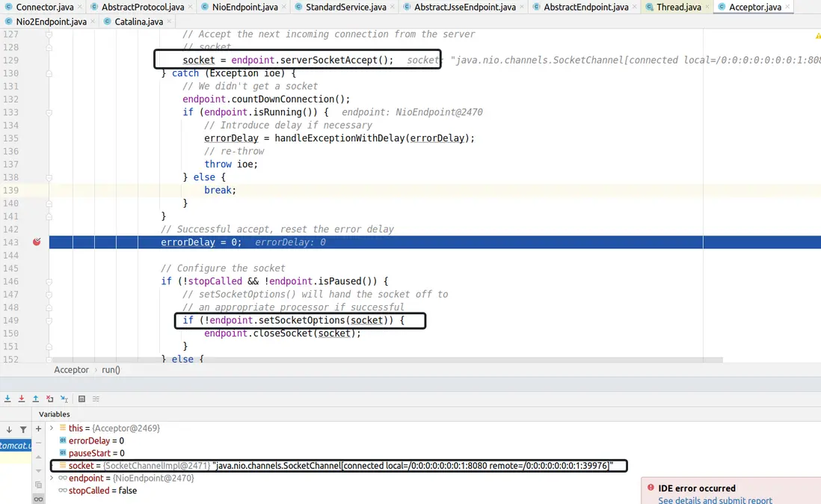Switch to the AbstractJsseEndpoint.java tab
This screenshot has height=504, width=821.
pyautogui.click(x=464, y=7)
